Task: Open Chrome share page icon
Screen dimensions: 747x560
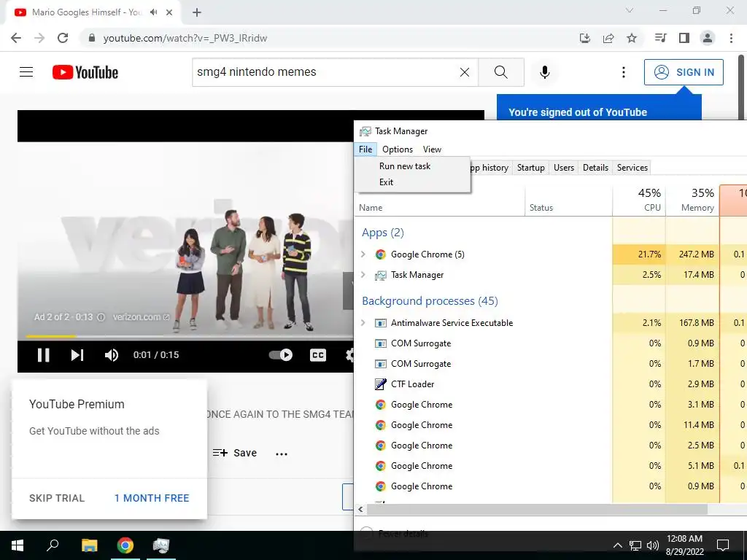Action: (x=608, y=38)
